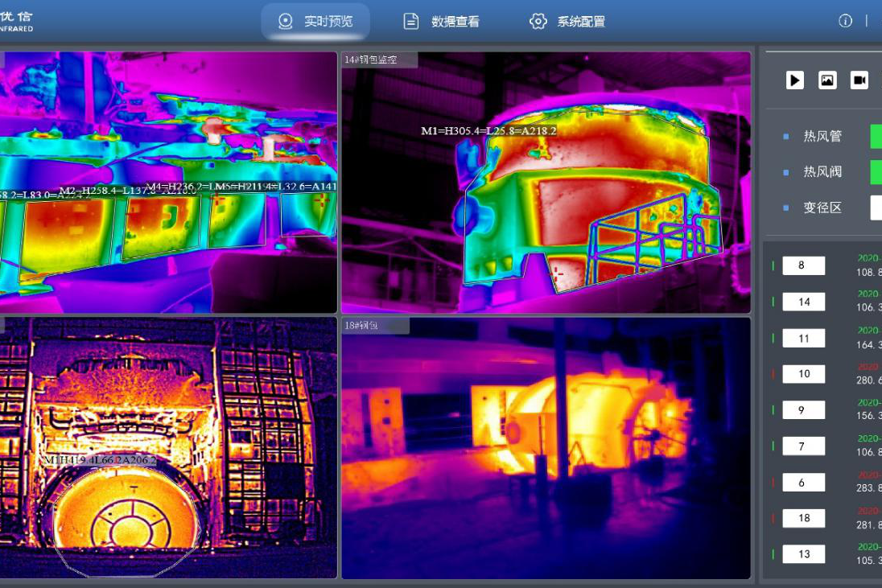Open the info icon in the top bar

pyautogui.click(x=845, y=21)
